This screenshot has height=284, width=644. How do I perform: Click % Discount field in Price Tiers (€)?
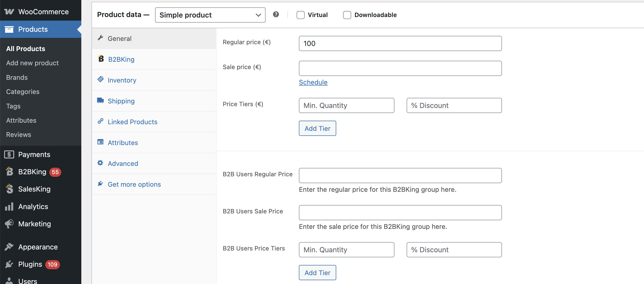pos(454,105)
